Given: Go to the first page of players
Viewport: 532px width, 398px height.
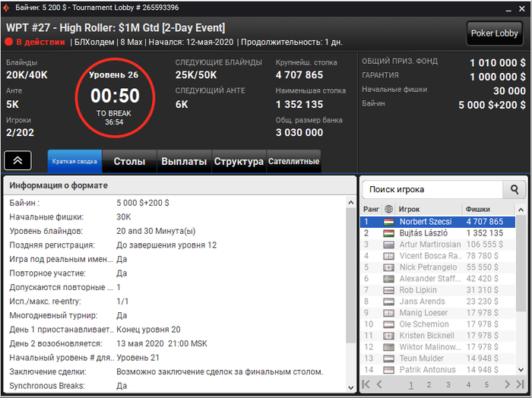Looking at the screenshot, I should pos(366,384).
